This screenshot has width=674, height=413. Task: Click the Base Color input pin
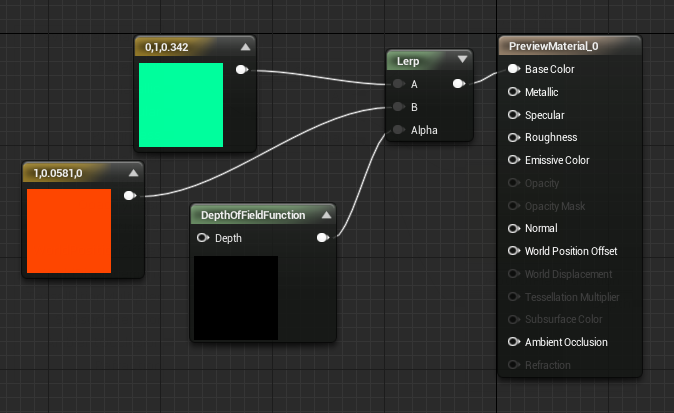tap(514, 69)
